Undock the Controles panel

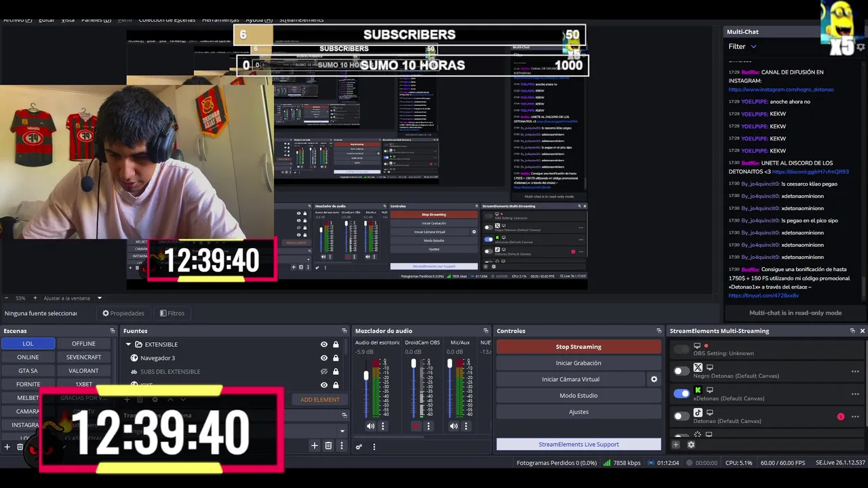pyautogui.click(x=658, y=331)
